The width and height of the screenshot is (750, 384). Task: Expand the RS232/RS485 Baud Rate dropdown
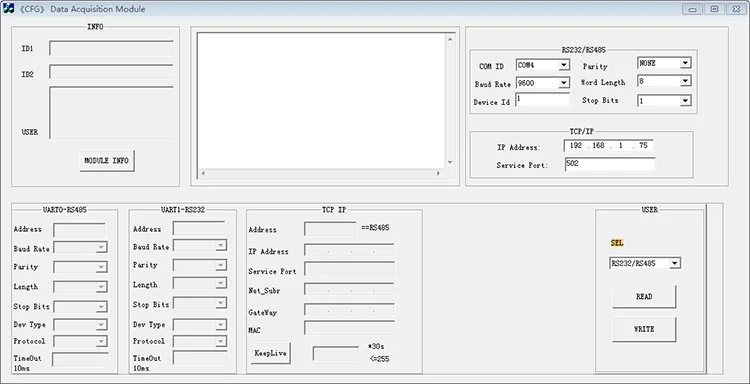tap(564, 83)
